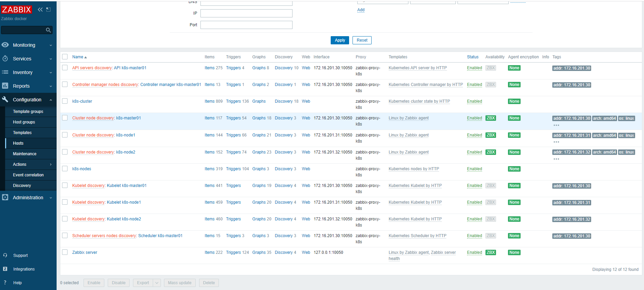
Task: Reset the host filter
Action: pyautogui.click(x=362, y=40)
